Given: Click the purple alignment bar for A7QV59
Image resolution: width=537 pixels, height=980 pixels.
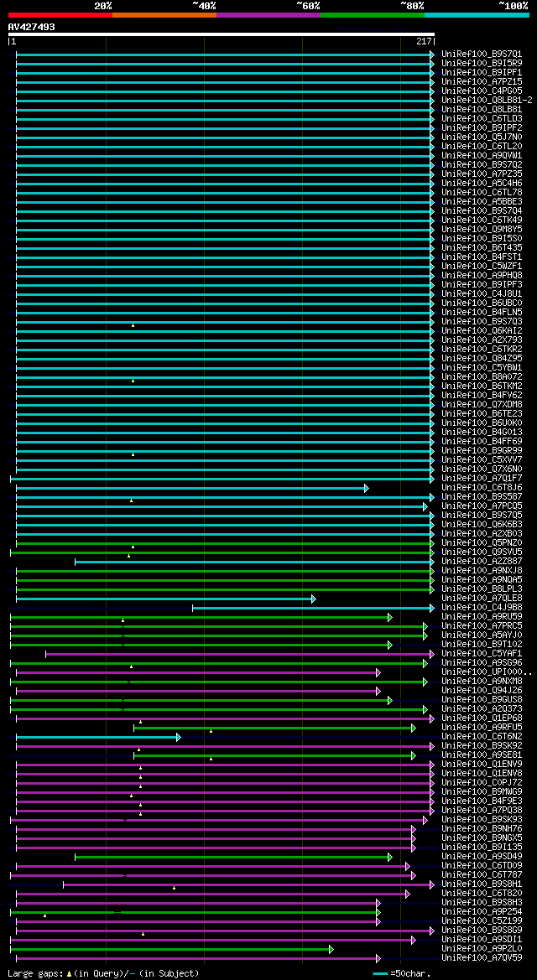Looking at the screenshot, I should tap(198, 959).
